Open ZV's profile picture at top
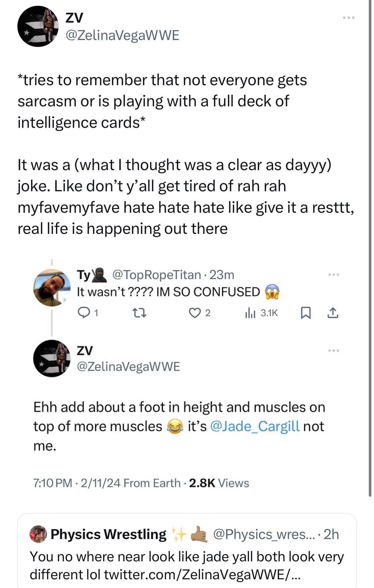 pyautogui.click(x=38, y=26)
